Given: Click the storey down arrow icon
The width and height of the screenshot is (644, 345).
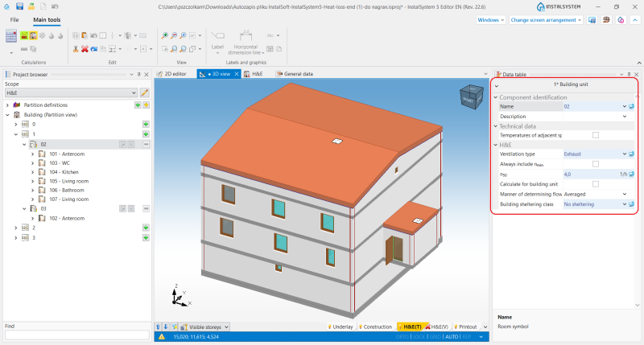Looking at the screenshot, I should coord(166,327).
